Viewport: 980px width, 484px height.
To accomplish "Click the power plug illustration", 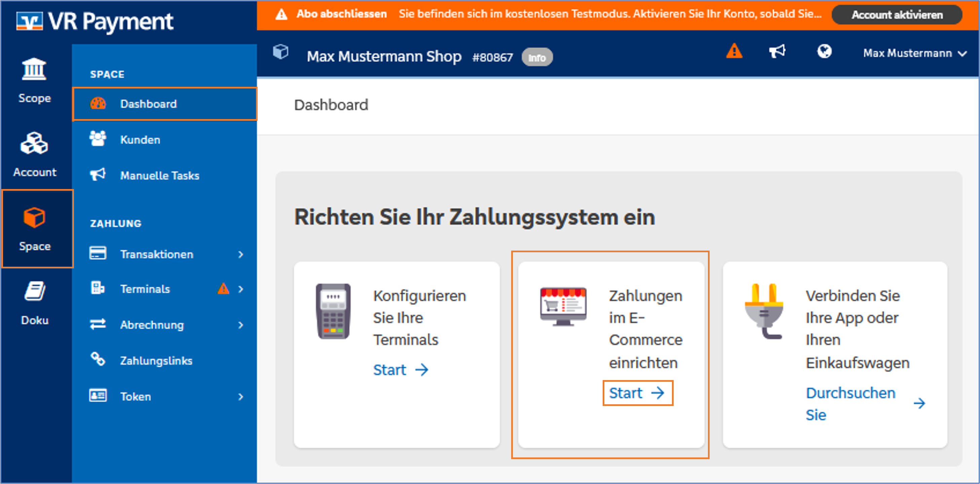I will click(x=764, y=311).
